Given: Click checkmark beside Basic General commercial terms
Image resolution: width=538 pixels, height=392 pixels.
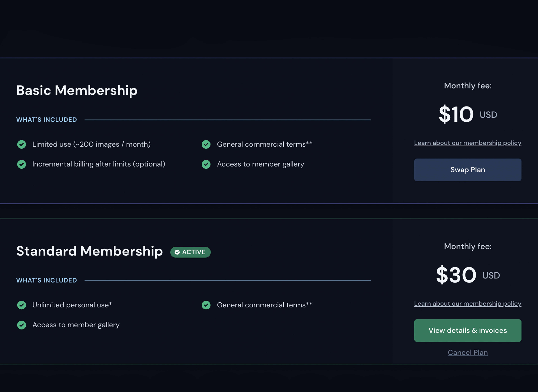Looking at the screenshot, I should [206, 144].
